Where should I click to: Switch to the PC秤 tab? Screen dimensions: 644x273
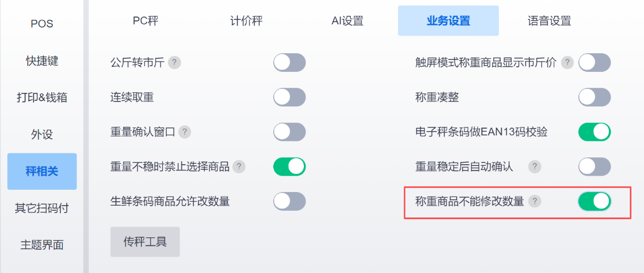pos(146,21)
